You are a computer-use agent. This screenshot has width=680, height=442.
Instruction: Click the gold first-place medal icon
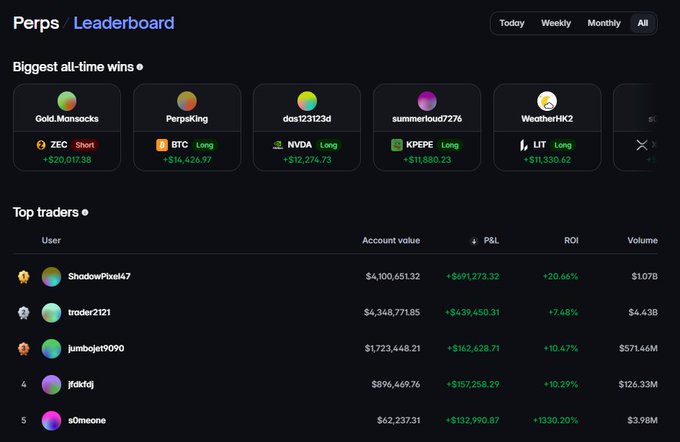point(23,276)
